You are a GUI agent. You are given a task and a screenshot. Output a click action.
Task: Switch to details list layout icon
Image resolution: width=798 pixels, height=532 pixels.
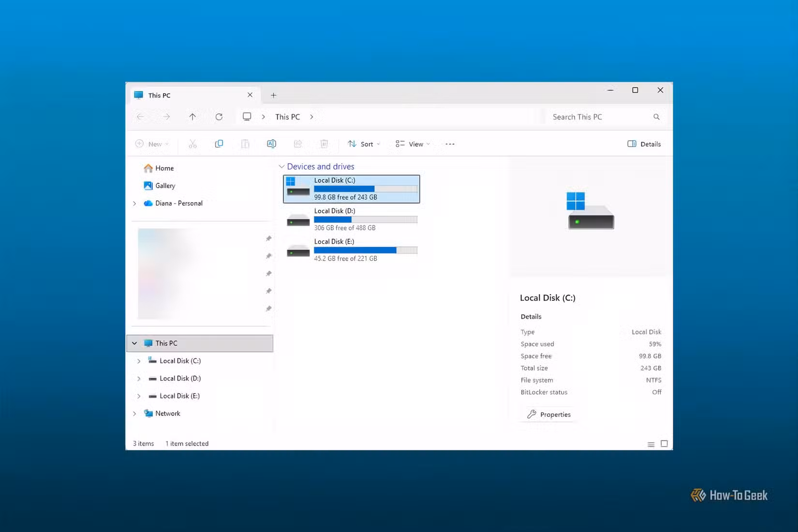[x=651, y=444]
